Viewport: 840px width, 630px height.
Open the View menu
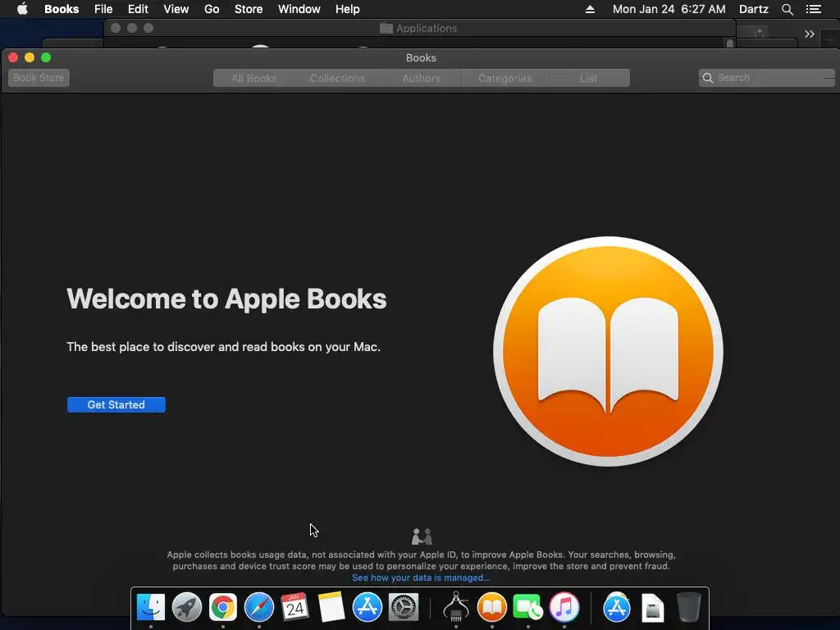(x=176, y=9)
